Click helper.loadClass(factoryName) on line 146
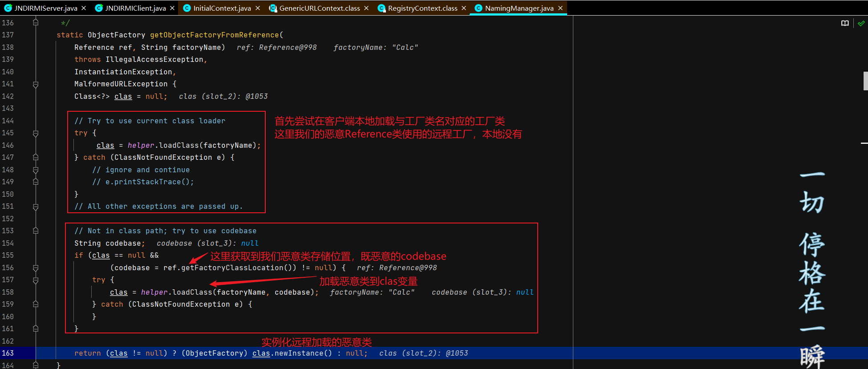Image resolution: width=868 pixels, height=369 pixels. click(x=192, y=145)
